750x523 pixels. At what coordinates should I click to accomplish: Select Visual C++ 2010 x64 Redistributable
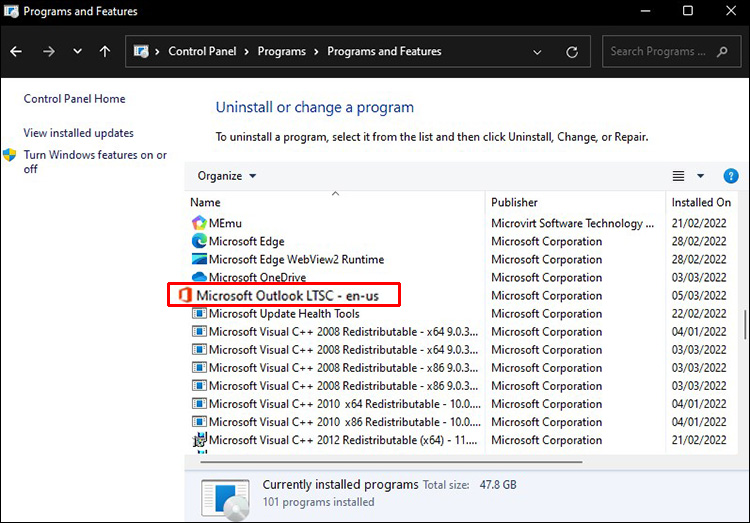pos(345,404)
